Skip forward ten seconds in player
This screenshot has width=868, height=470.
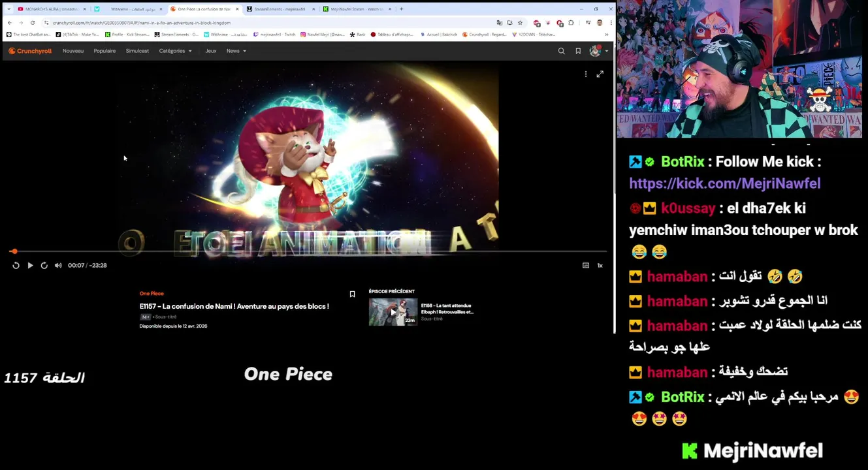click(44, 265)
